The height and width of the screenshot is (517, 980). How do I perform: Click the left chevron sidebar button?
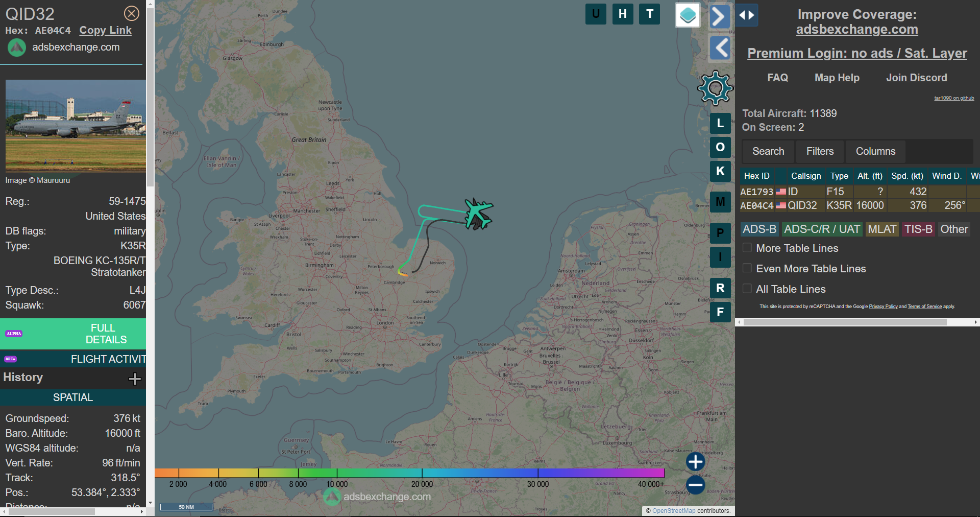721,49
